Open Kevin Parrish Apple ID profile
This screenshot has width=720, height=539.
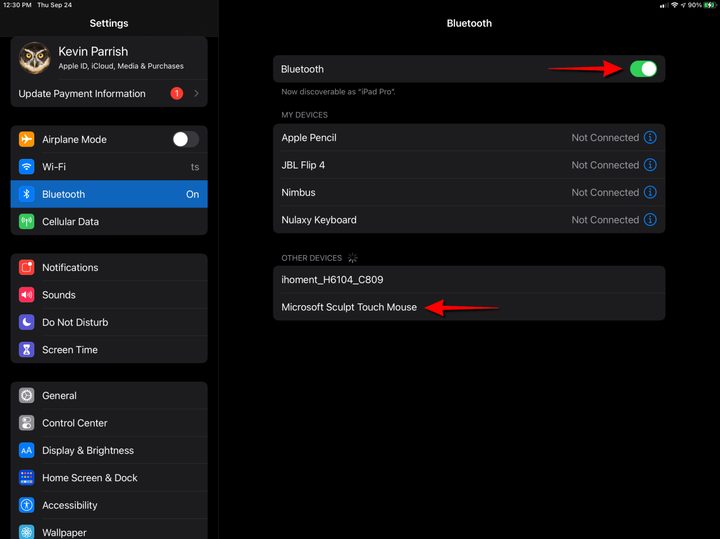109,58
